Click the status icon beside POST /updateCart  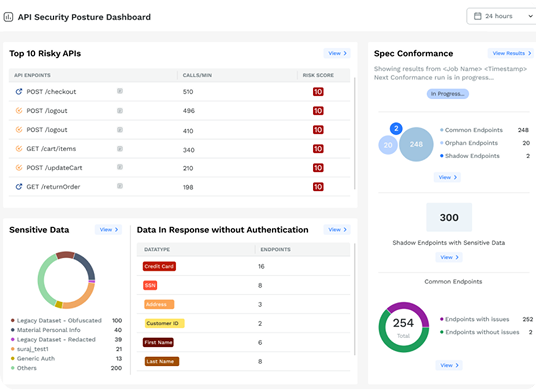tap(19, 167)
